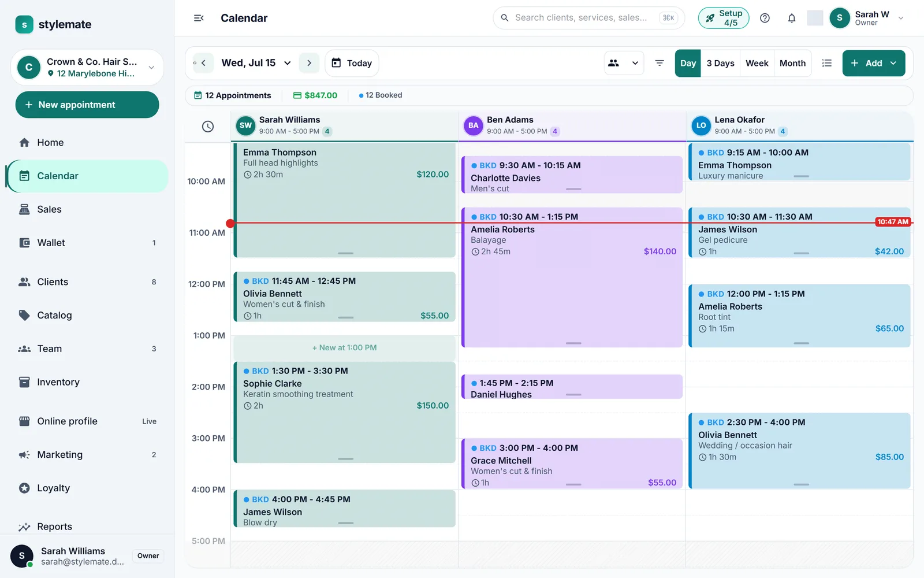The height and width of the screenshot is (578, 924).
Task: Open Amelia Roberts Balayage appointment
Action: tap(572, 277)
